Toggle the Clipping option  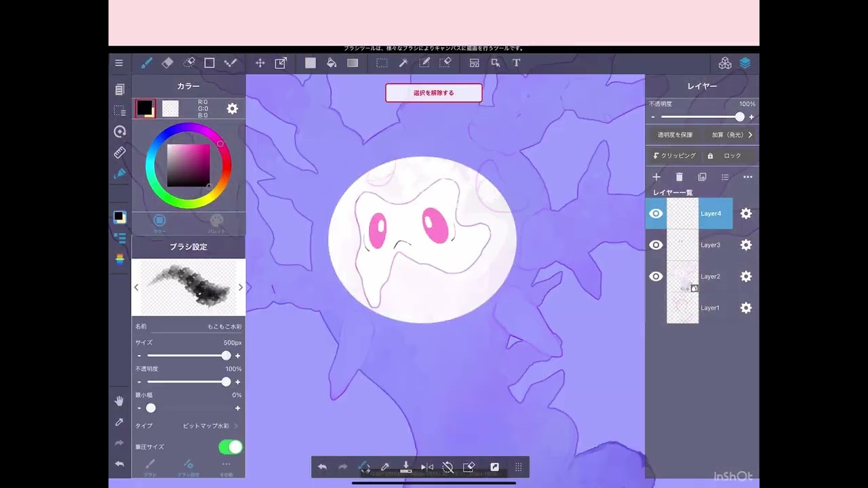(675, 156)
